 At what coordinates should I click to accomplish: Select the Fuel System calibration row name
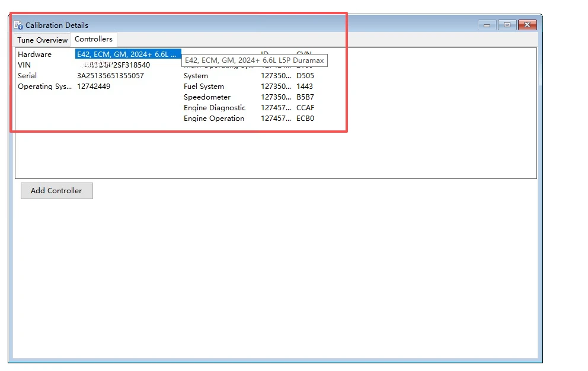[204, 87]
